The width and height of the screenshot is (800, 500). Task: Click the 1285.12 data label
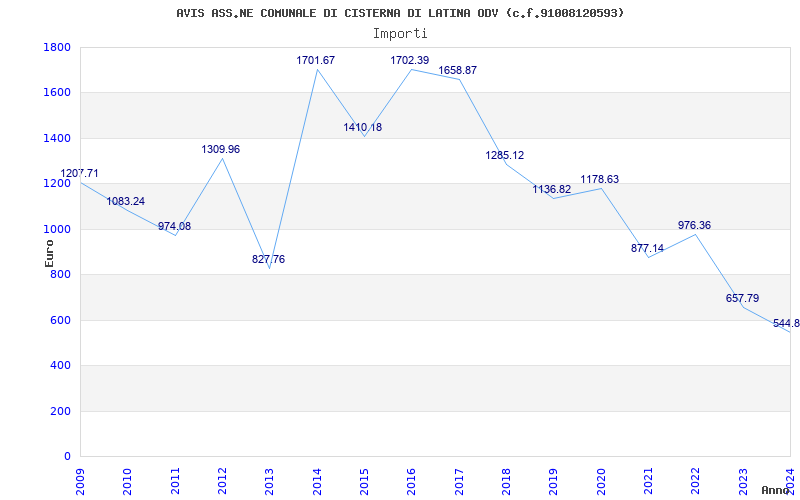pos(505,156)
